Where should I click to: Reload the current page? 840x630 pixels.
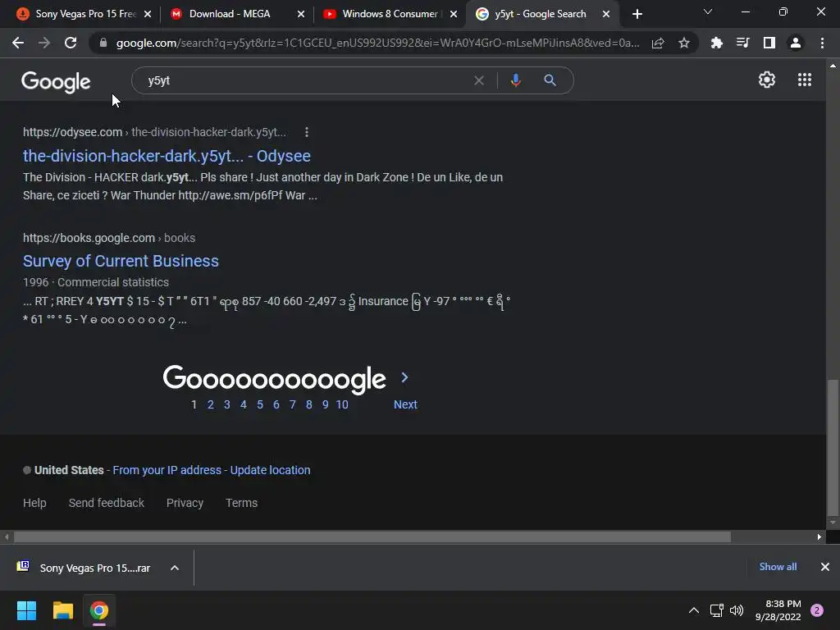tap(71, 43)
